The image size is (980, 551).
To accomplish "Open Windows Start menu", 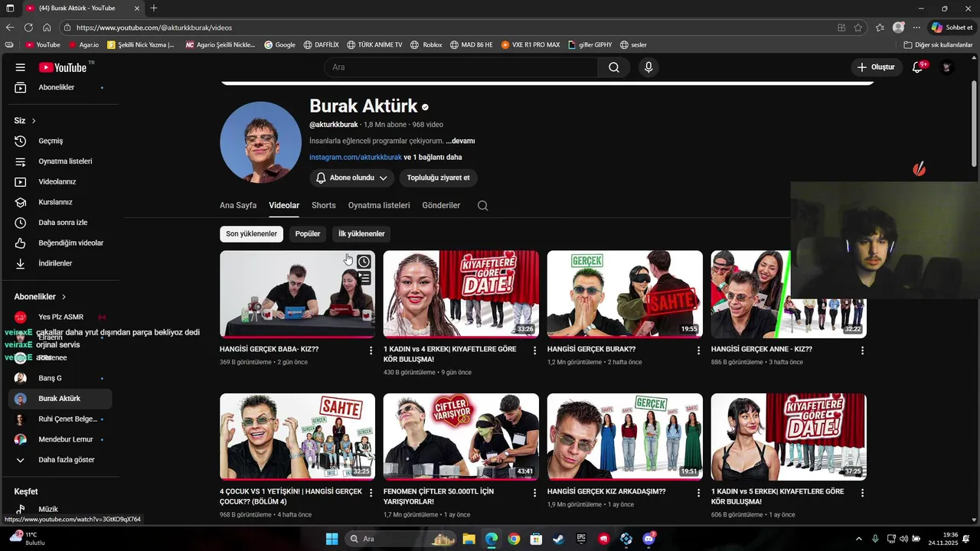I will (x=332, y=539).
